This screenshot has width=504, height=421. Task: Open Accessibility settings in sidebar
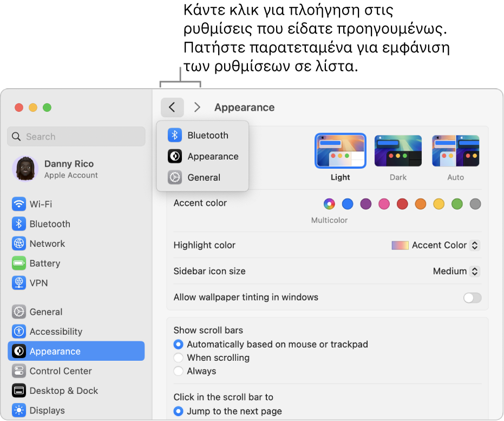point(76,331)
